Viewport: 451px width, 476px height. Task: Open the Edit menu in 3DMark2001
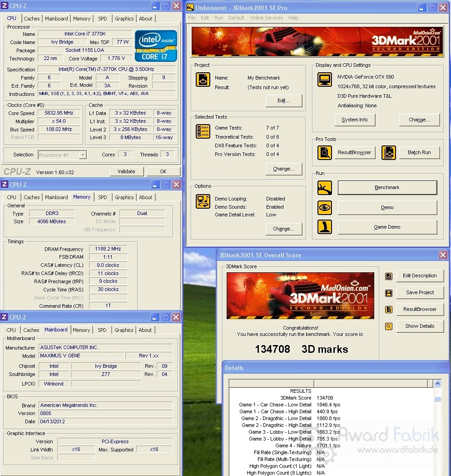205,18
